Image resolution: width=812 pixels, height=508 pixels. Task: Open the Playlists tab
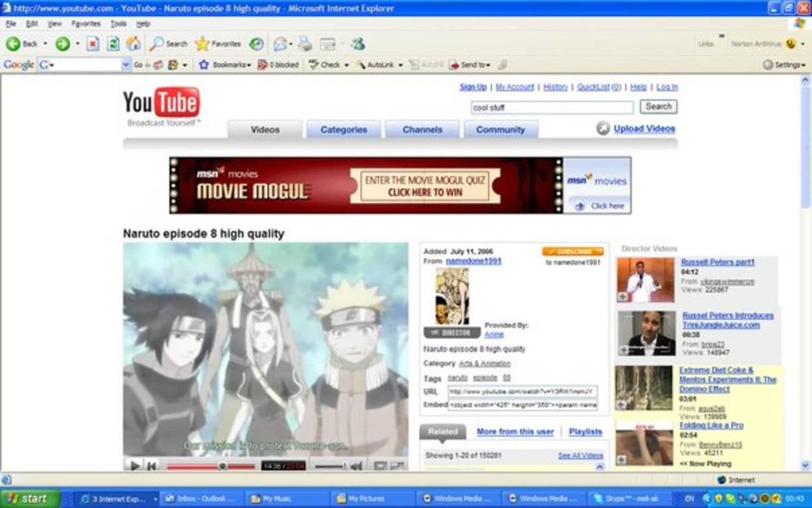(585, 432)
